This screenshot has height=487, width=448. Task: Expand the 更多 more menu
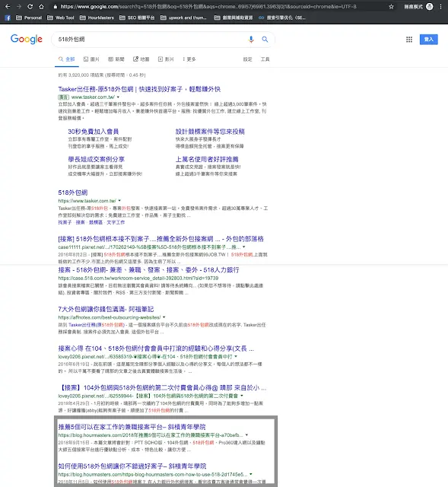point(189,59)
